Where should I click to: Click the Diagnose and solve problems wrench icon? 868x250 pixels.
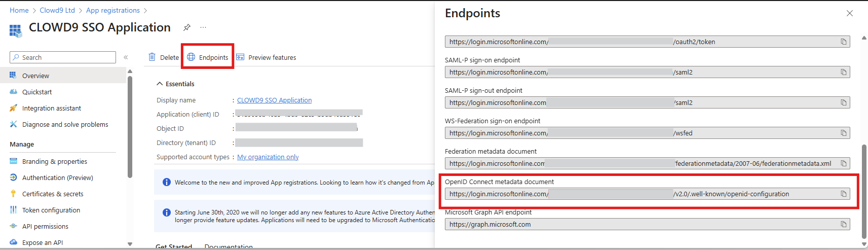pyautogui.click(x=13, y=124)
